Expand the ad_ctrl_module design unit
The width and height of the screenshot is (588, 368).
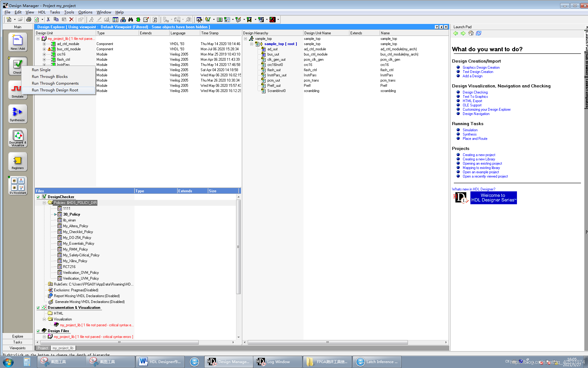coord(44,44)
